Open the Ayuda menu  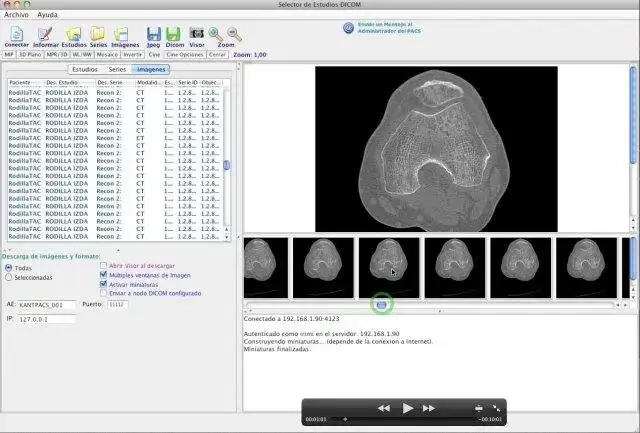(x=47, y=15)
